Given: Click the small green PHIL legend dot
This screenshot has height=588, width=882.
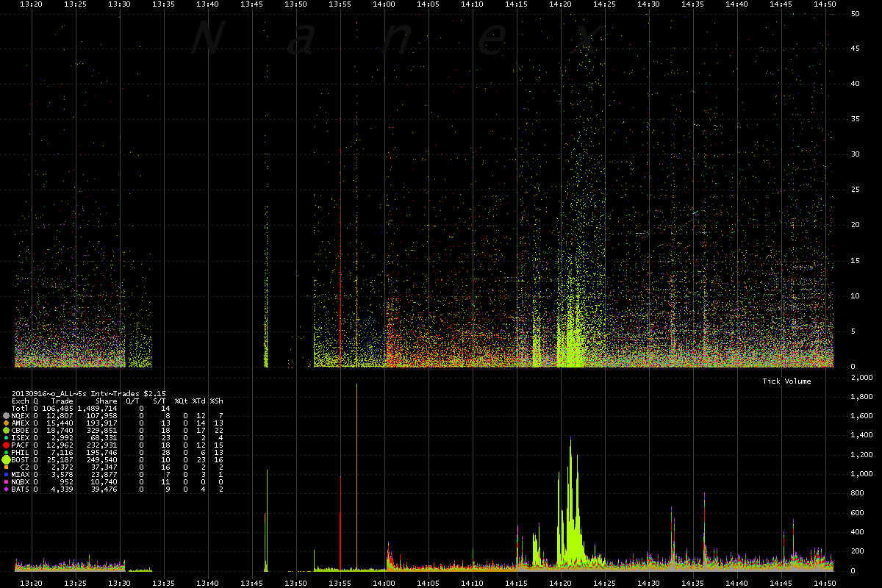Looking at the screenshot, I should [6, 453].
